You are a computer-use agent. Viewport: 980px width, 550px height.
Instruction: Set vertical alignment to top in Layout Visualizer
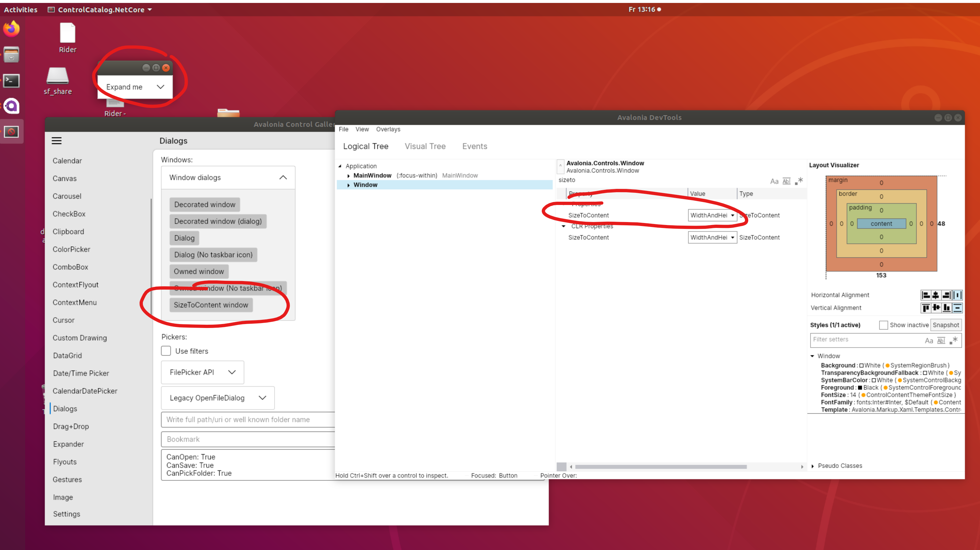click(926, 308)
